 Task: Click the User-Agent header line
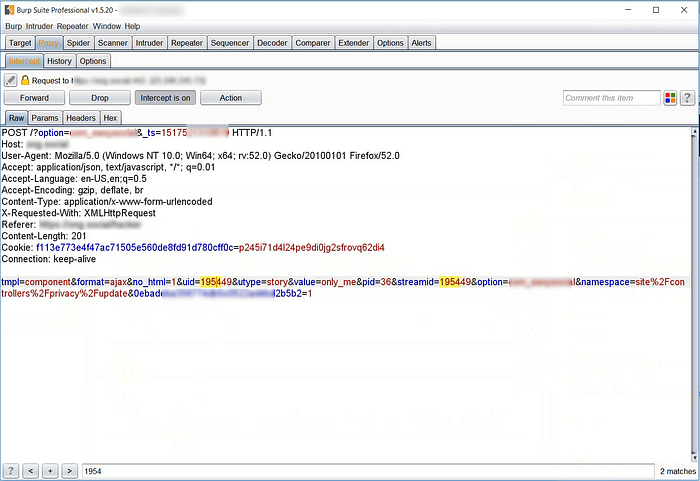[x=200, y=156]
